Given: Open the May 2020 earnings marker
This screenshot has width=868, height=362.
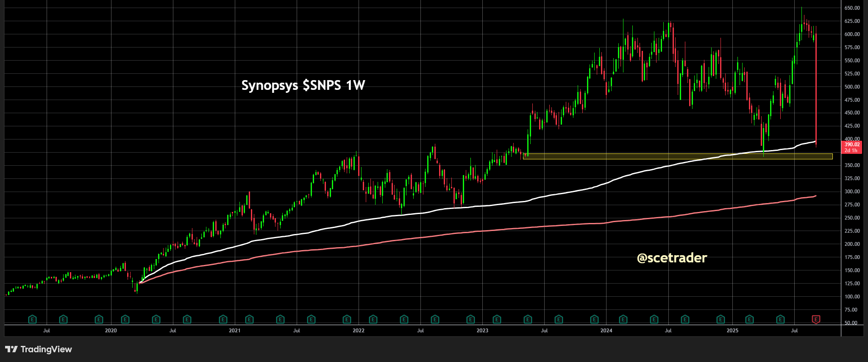Looking at the screenshot, I should [x=156, y=319].
